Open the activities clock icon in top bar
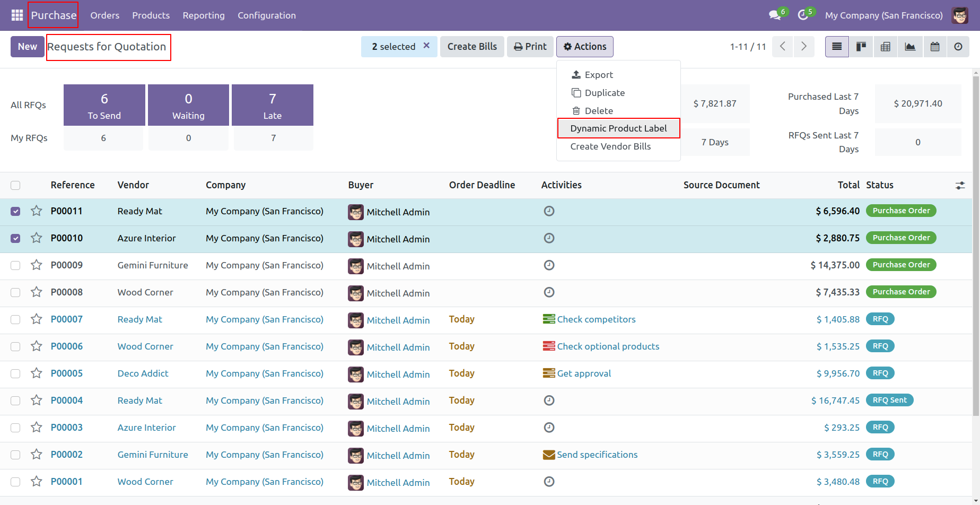 click(803, 15)
